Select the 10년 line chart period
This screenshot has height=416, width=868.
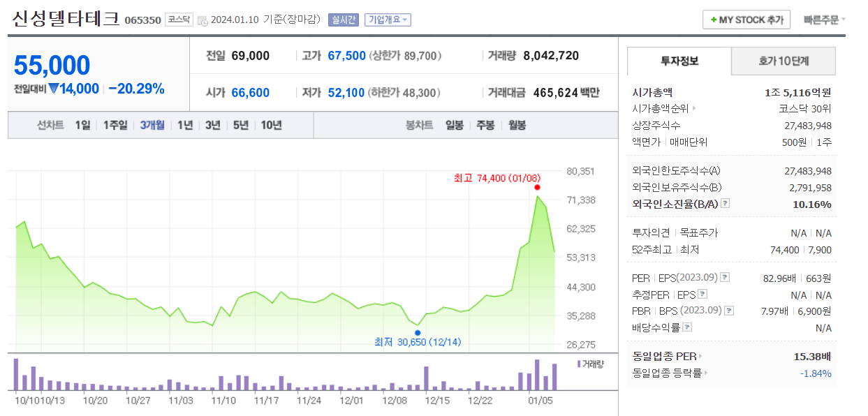tap(271, 125)
